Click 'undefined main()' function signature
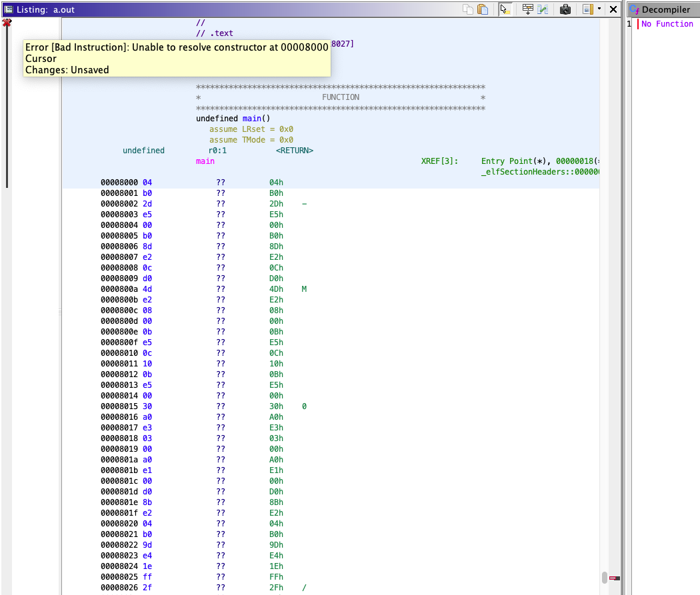This screenshot has height=595, width=700. pos(233,118)
